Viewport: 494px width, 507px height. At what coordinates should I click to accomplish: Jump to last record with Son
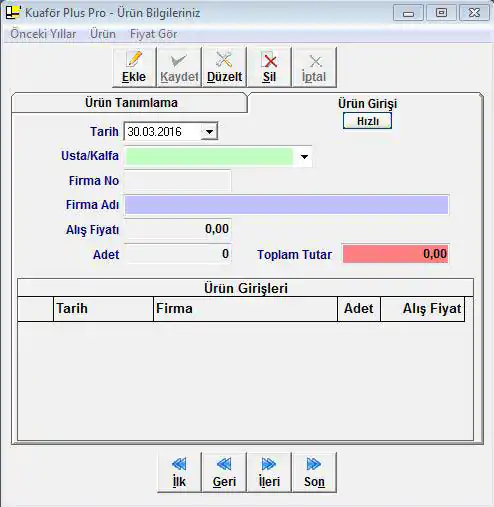click(314, 472)
